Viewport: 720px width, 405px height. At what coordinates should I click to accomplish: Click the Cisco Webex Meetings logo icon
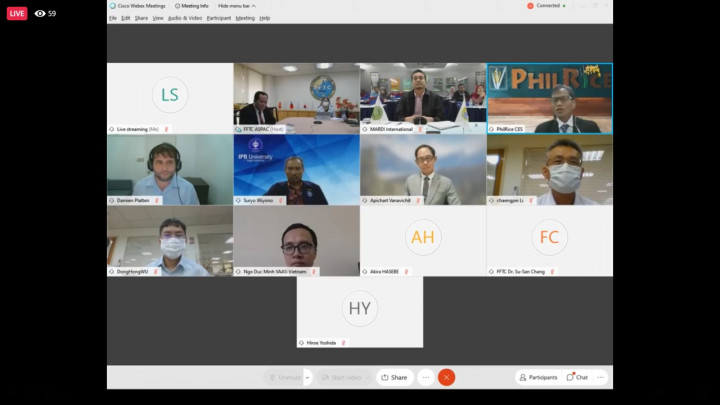(113, 5)
